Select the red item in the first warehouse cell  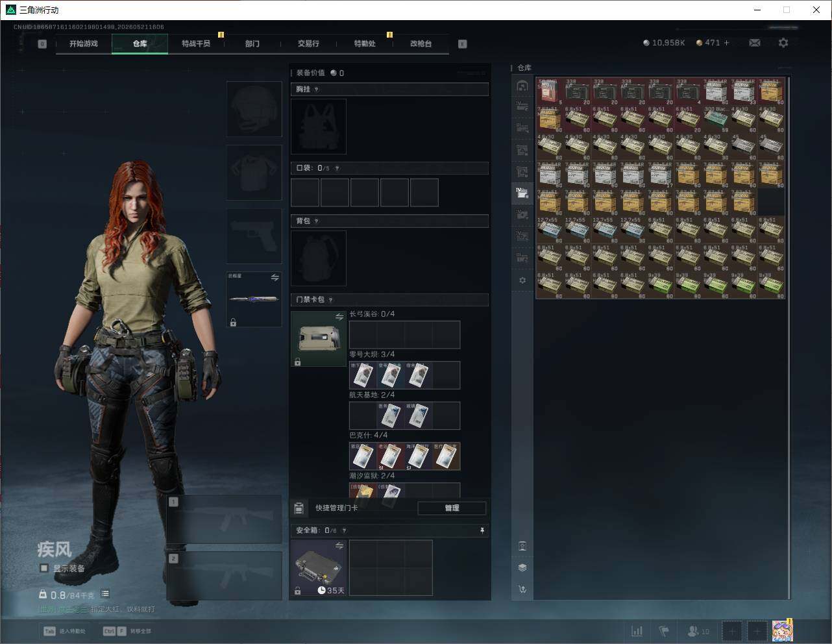click(549, 91)
